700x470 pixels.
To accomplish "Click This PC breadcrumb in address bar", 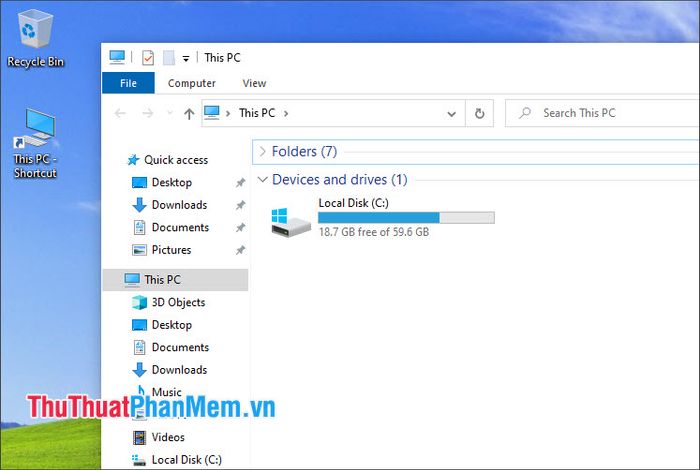I will [257, 113].
